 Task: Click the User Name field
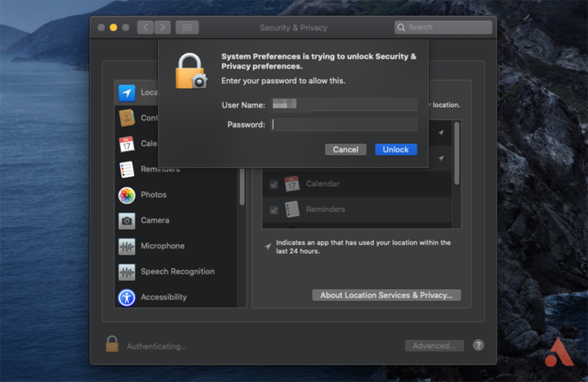(x=344, y=104)
